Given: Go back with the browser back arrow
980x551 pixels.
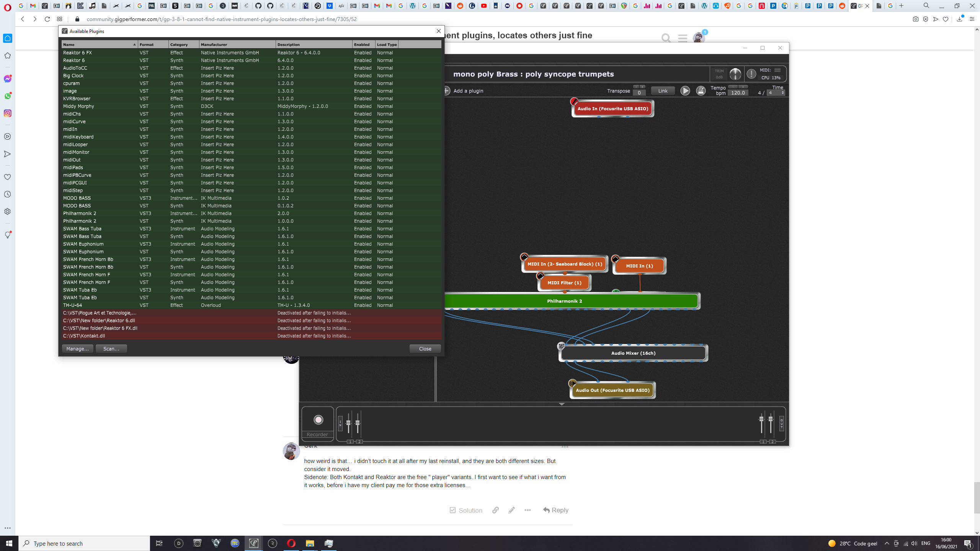Looking at the screenshot, I should coord(23,19).
